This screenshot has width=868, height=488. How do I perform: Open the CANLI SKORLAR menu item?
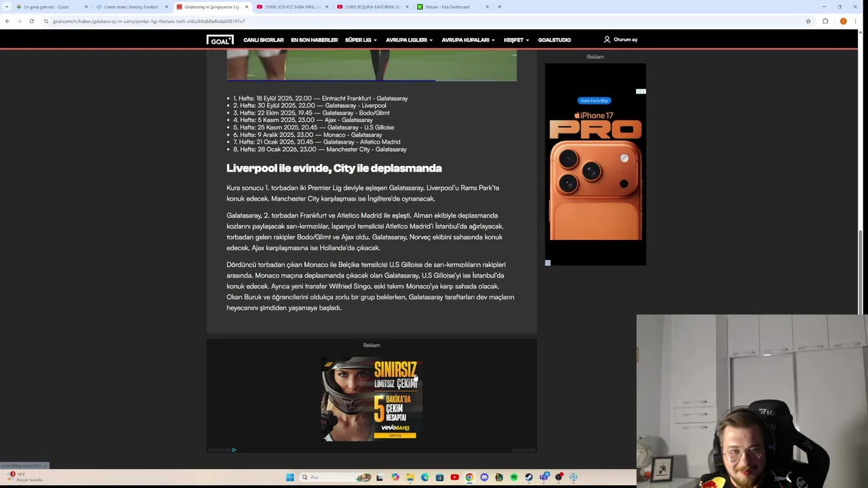(x=263, y=40)
